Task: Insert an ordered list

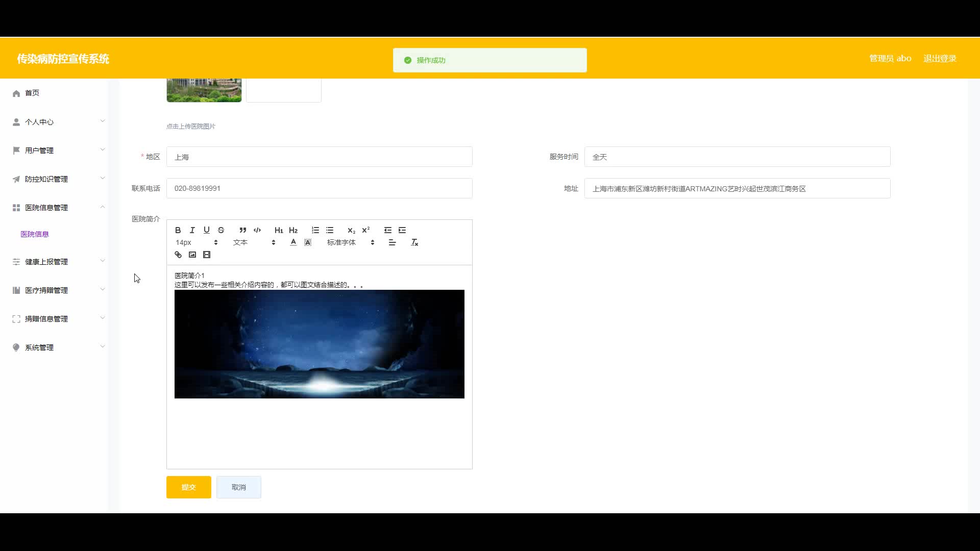Action: coord(315,230)
